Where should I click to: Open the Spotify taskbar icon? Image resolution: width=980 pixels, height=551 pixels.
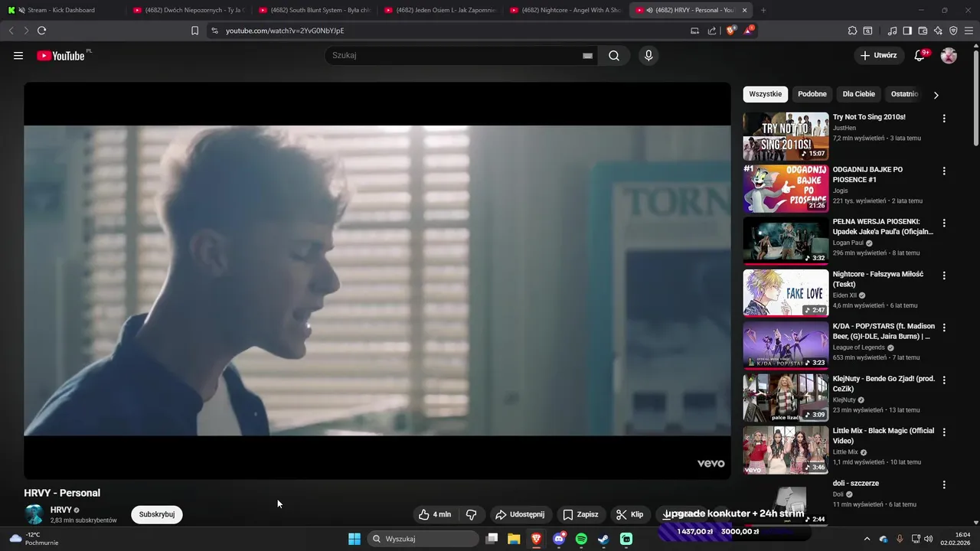581,539
